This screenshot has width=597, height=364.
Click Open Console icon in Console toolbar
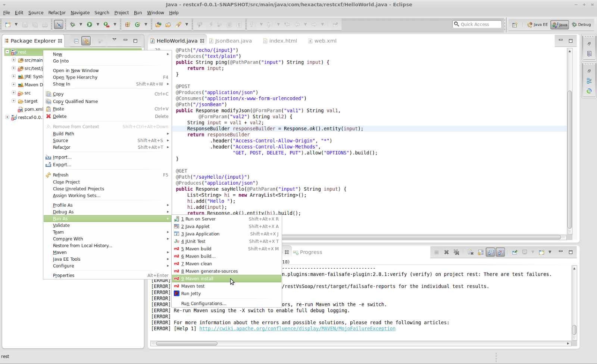tap(542, 252)
